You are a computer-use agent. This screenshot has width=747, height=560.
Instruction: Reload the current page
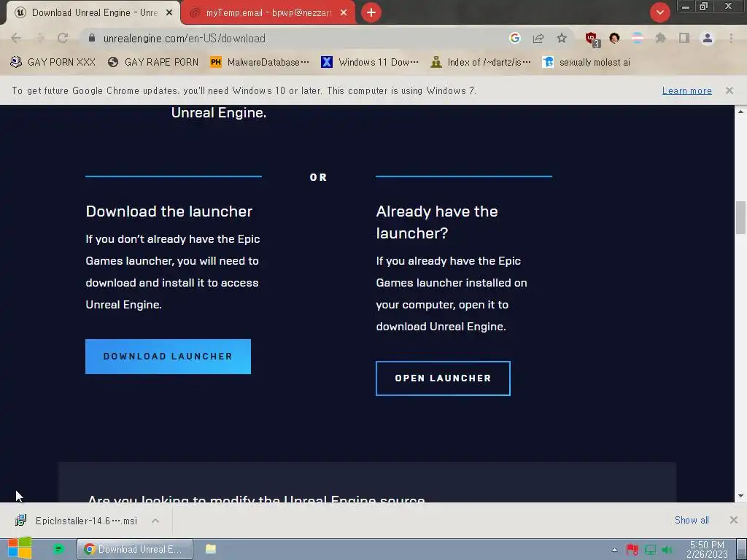coord(63,38)
